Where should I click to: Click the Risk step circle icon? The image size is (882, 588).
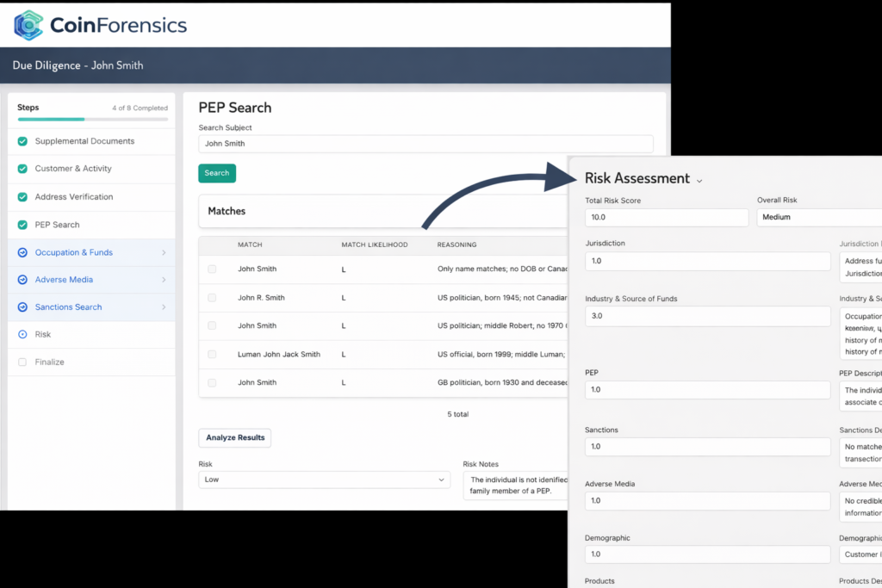tap(22, 334)
